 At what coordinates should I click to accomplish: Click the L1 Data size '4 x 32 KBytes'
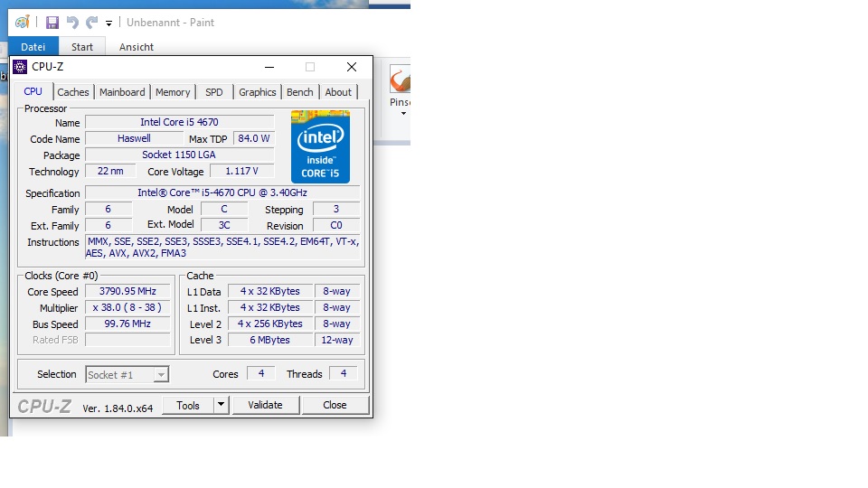click(x=270, y=291)
